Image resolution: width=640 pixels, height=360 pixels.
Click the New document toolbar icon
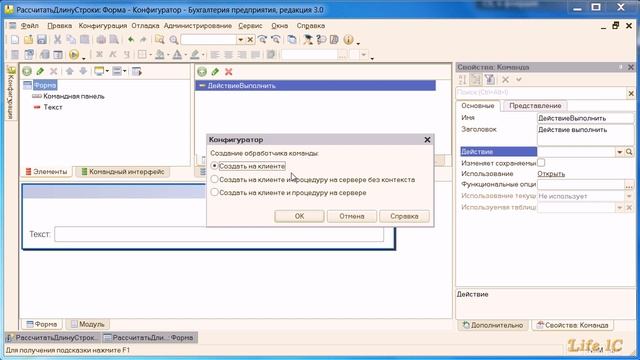click(15, 40)
